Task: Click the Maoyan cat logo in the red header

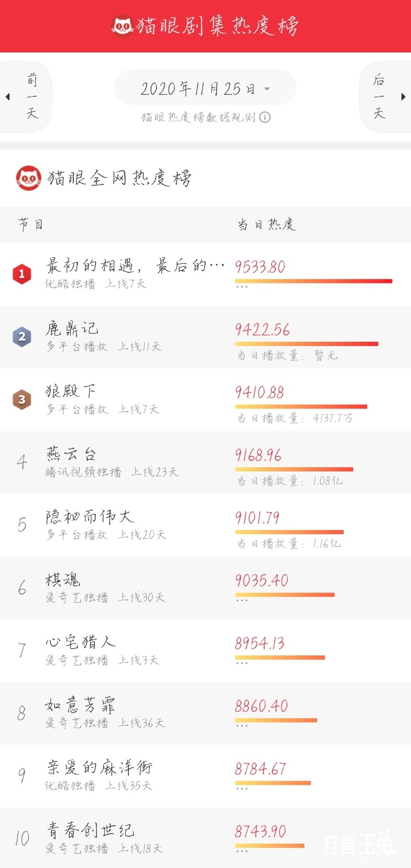Action: pos(123,26)
